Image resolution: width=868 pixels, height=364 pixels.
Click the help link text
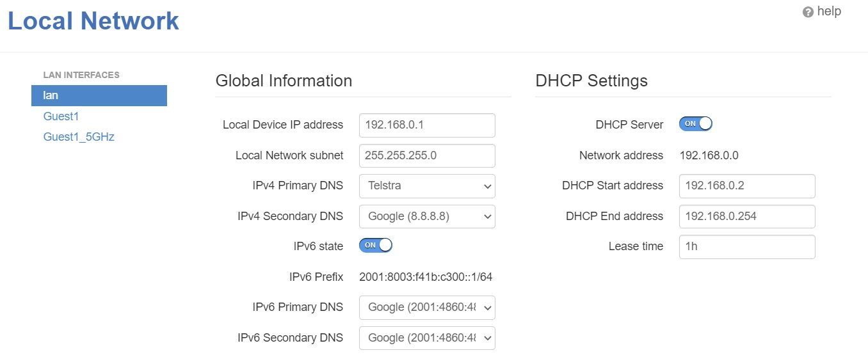click(829, 12)
